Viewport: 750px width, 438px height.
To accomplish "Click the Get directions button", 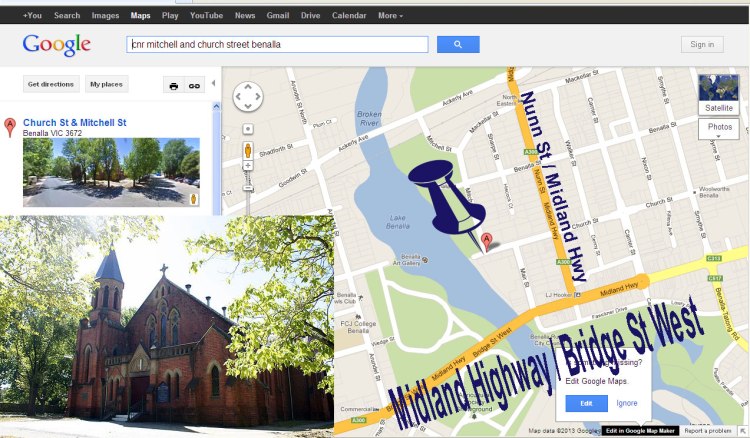I will pyautogui.click(x=51, y=84).
